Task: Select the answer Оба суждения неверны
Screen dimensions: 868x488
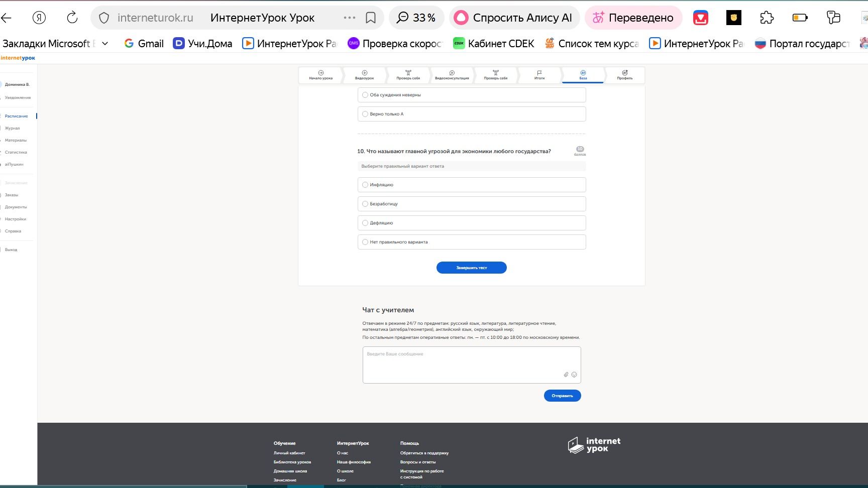Action: click(472, 95)
